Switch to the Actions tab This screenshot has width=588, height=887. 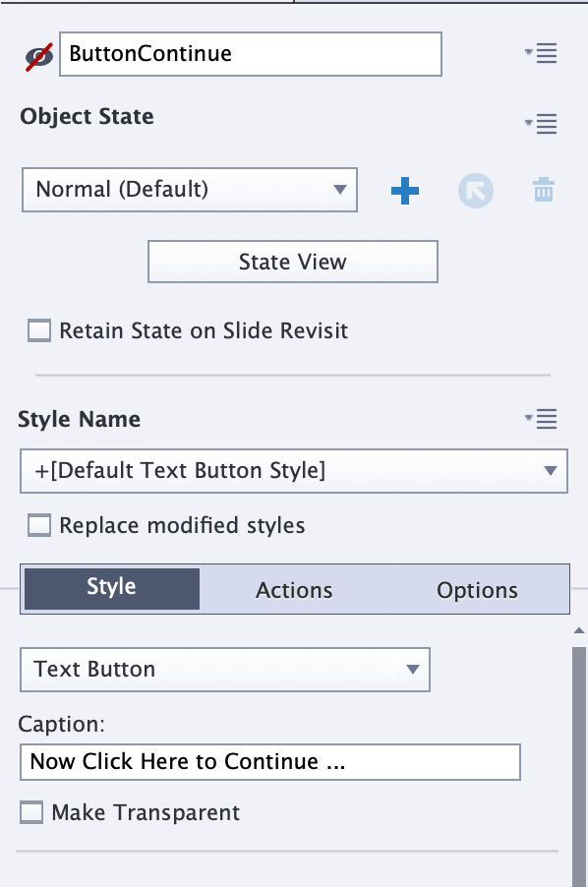[x=294, y=590]
